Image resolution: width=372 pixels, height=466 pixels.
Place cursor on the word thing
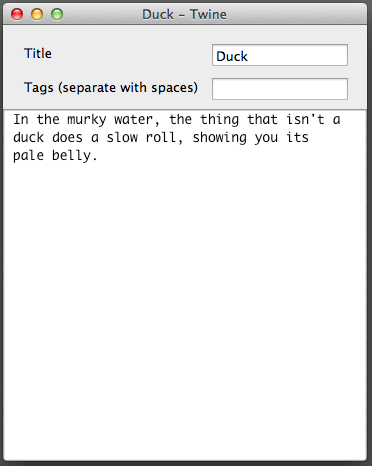pyautogui.click(x=219, y=120)
